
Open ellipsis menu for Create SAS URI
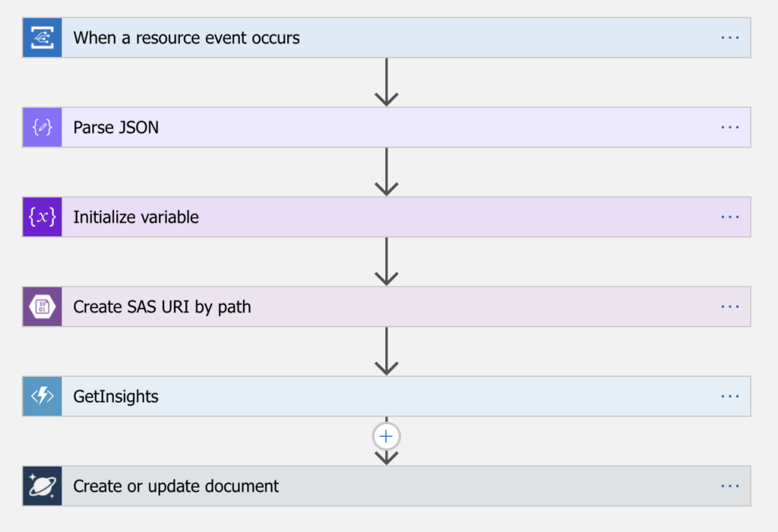coord(730,307)
